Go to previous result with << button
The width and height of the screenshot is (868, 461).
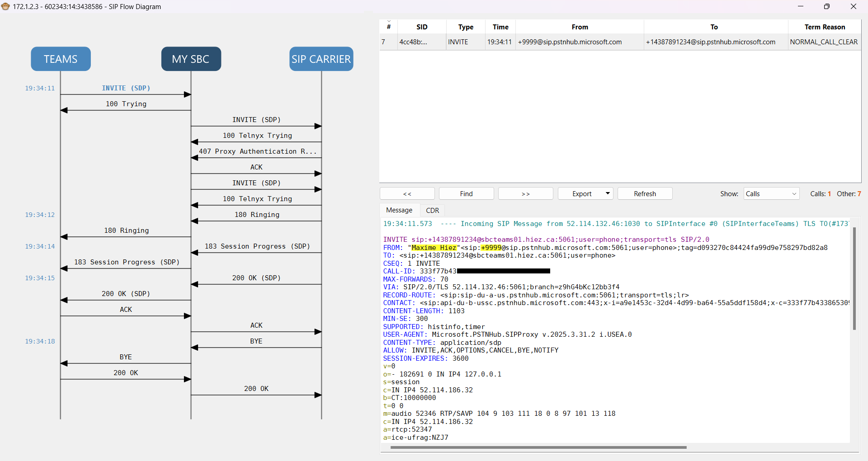[407, 193]
